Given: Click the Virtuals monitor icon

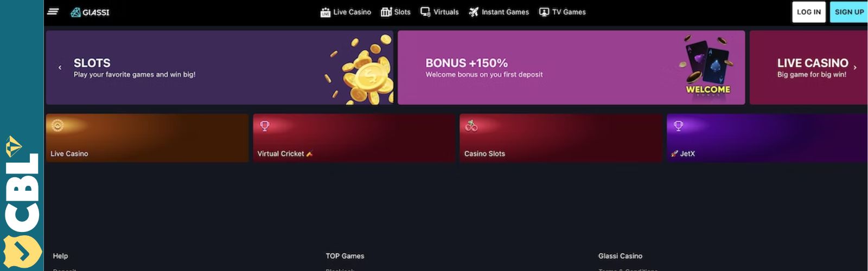Looking at the screenshot, I should (x=425, y=12).
